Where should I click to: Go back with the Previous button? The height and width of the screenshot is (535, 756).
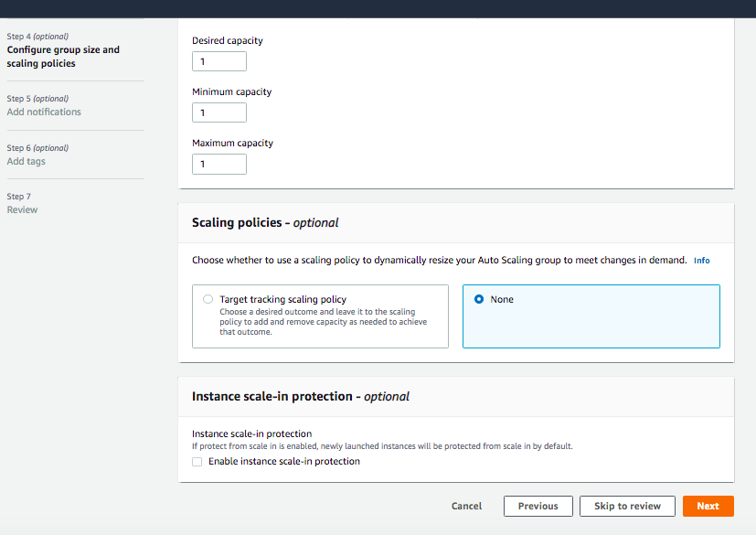(x=538, y=506)
